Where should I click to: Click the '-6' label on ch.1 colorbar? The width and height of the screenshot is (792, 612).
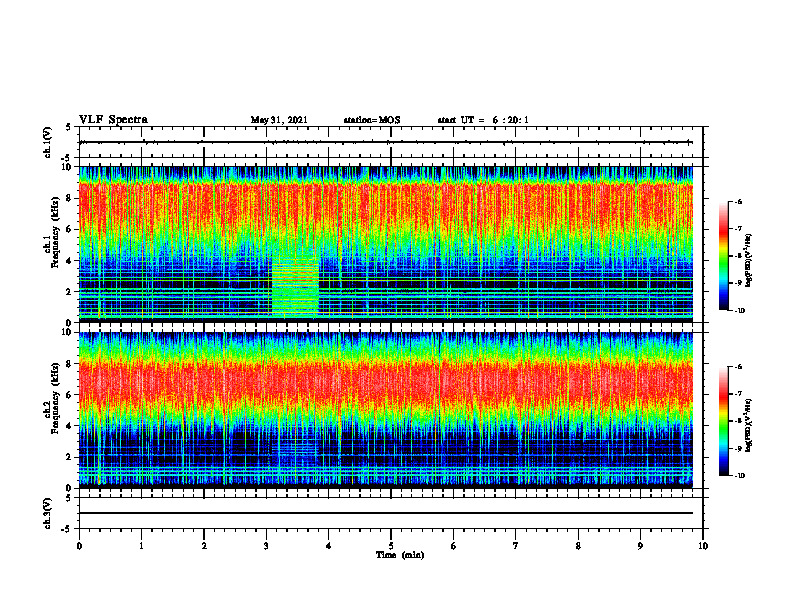tap(738, 201)
